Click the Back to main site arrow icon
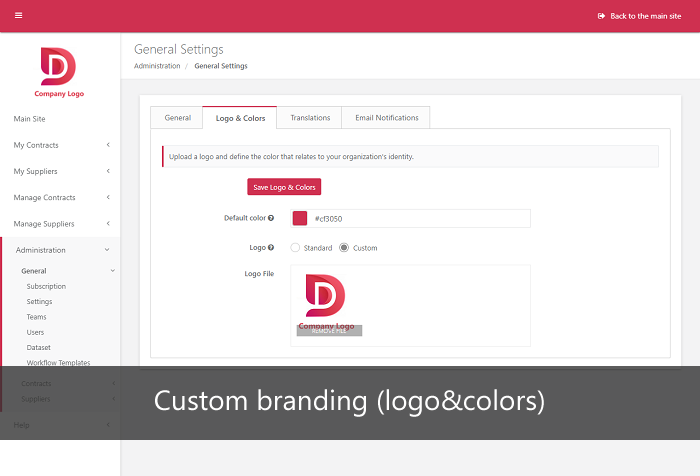700x476 pixels. 601,16
